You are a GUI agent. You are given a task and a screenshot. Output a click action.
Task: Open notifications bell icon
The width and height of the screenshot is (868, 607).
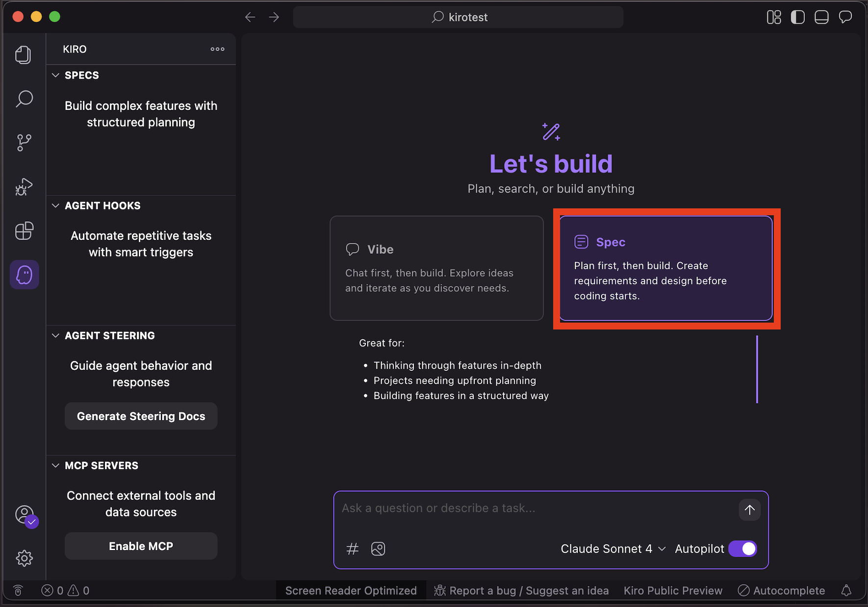(x=846, y=590)
